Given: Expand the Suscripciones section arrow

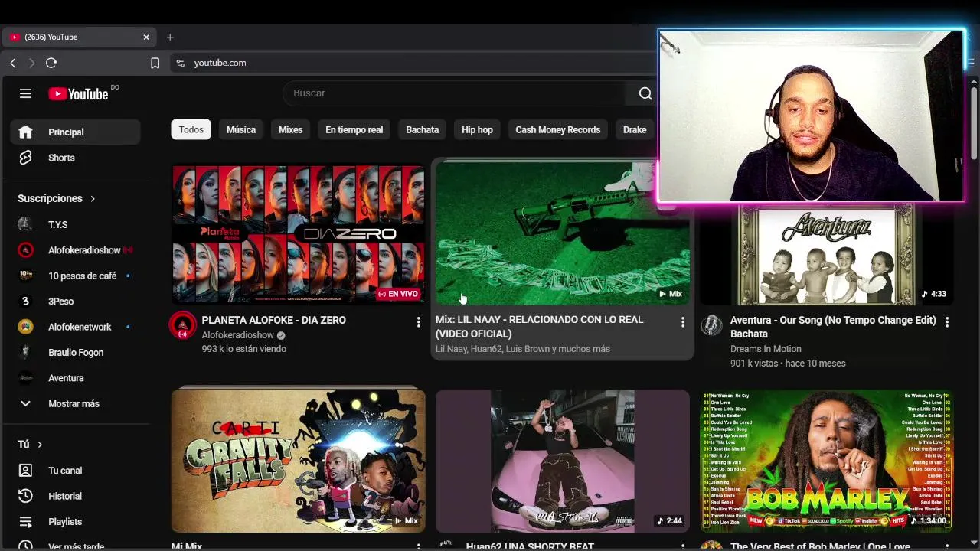Looking at the screenshot, I should click(x=93, y=198).
